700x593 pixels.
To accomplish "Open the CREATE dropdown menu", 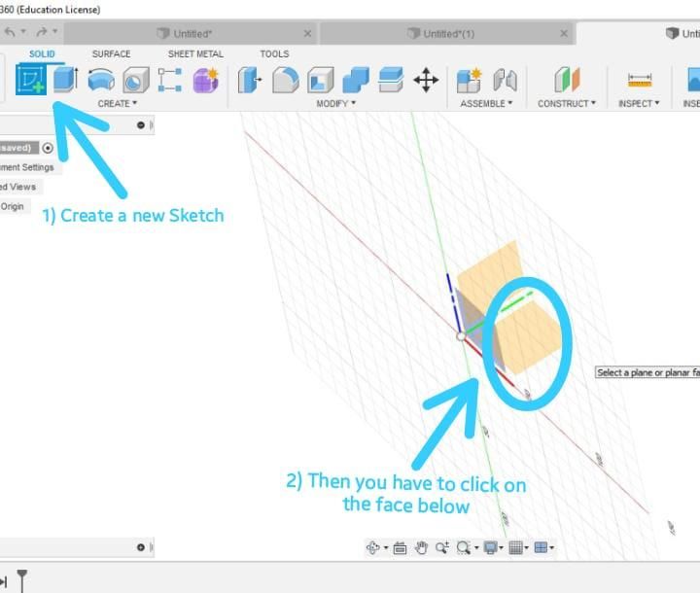I will click(118, 104).
